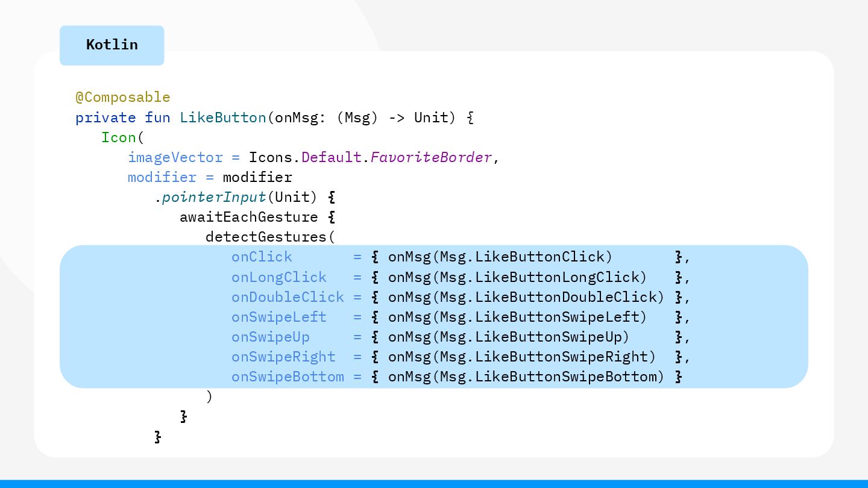
Task: Select the @Composable annotation text
Action: 123,97
